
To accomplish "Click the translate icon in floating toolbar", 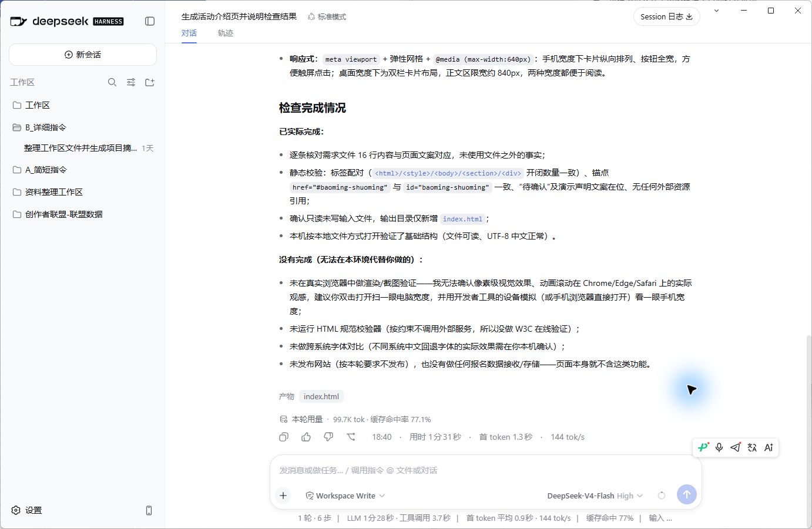I will (752, 447).
